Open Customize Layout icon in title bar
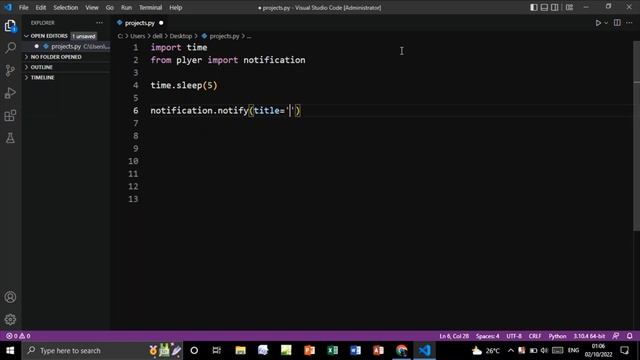The width and height of the screenshot is (640, 360). point(569,7)
